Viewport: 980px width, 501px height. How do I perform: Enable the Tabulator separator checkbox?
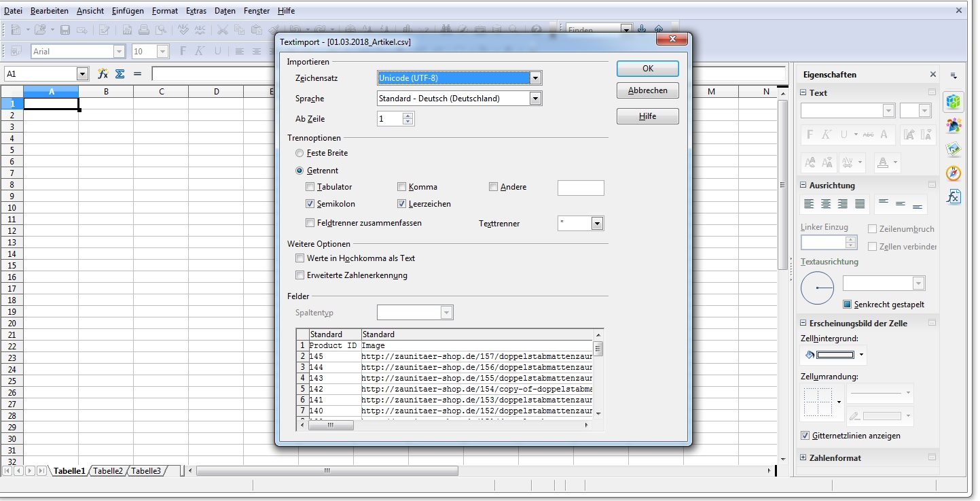click(x=310, y=187)
